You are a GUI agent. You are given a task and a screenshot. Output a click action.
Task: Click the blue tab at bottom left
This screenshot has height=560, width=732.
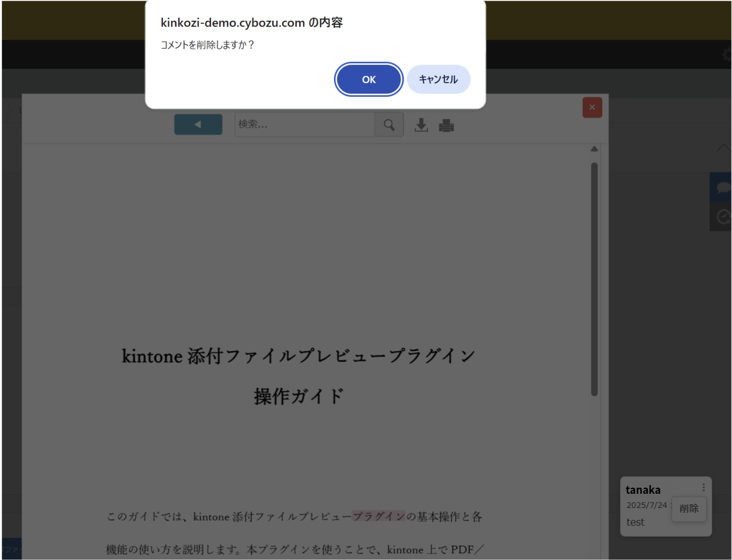pyautogui.click(x=11, y=549)
